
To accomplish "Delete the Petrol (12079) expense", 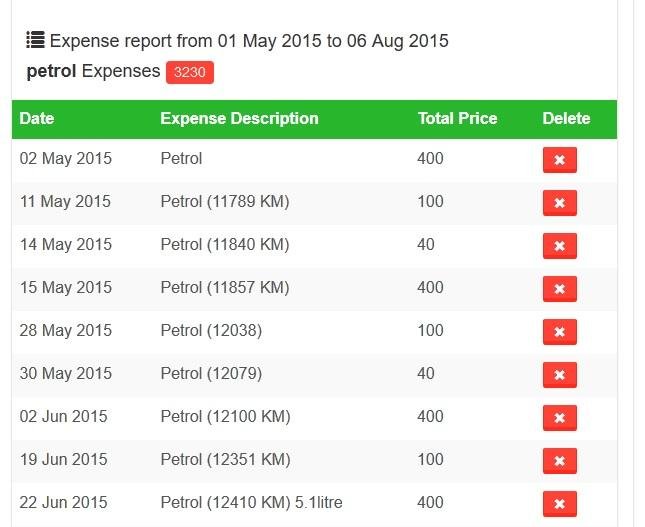I will [x=559, y=375].
